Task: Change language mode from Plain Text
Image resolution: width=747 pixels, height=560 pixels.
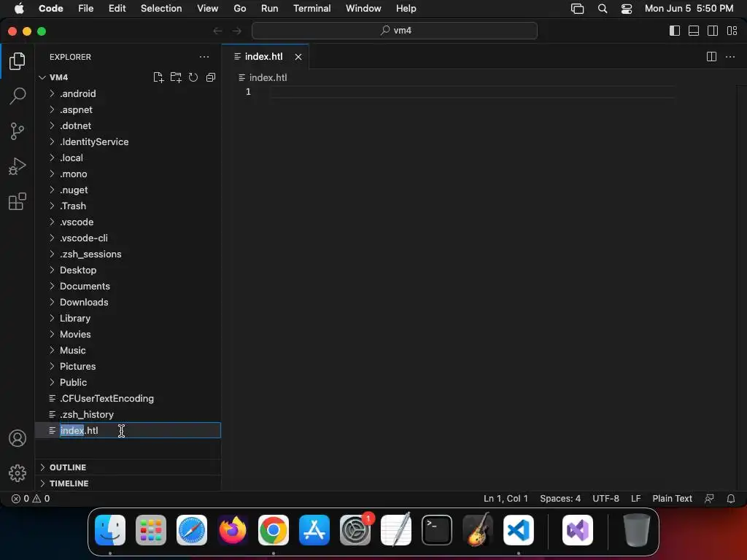Action: (672, 499)
